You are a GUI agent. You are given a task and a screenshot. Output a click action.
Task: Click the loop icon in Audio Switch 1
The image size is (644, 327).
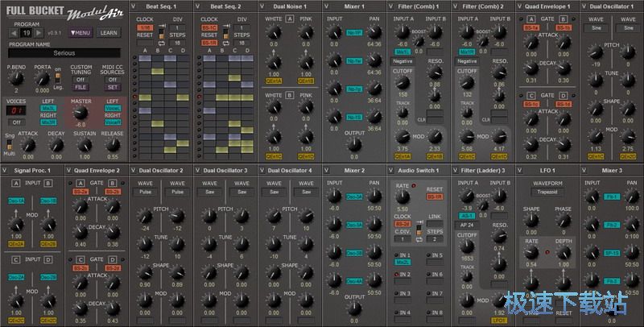(x=419, y=239)
